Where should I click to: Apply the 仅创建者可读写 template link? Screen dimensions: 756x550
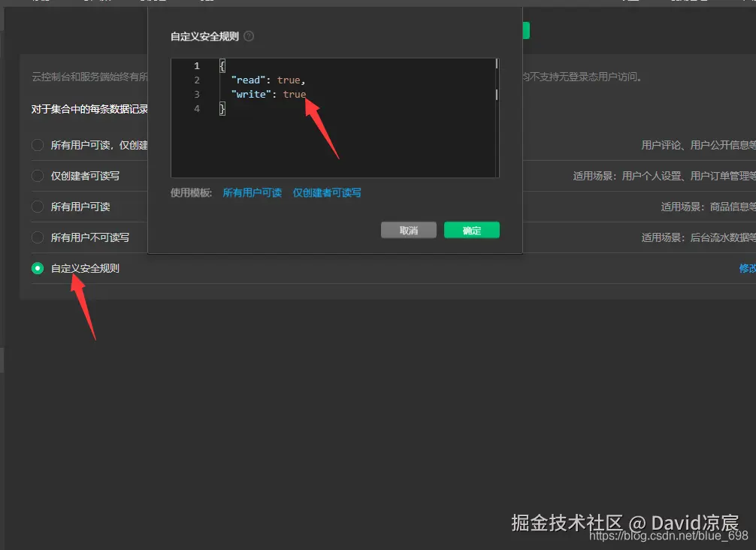point(327,193)
